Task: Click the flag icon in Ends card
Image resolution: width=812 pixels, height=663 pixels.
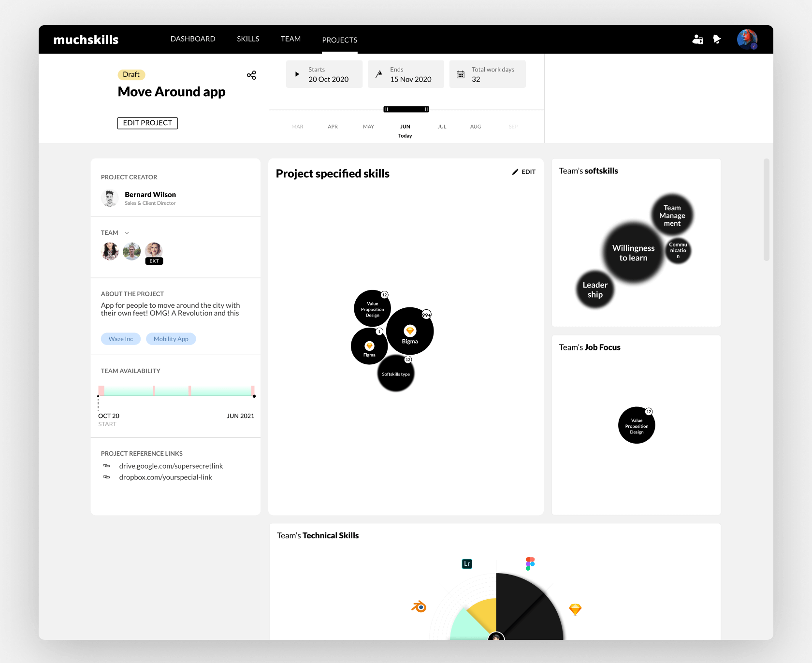Action: (x=379, y=74)
